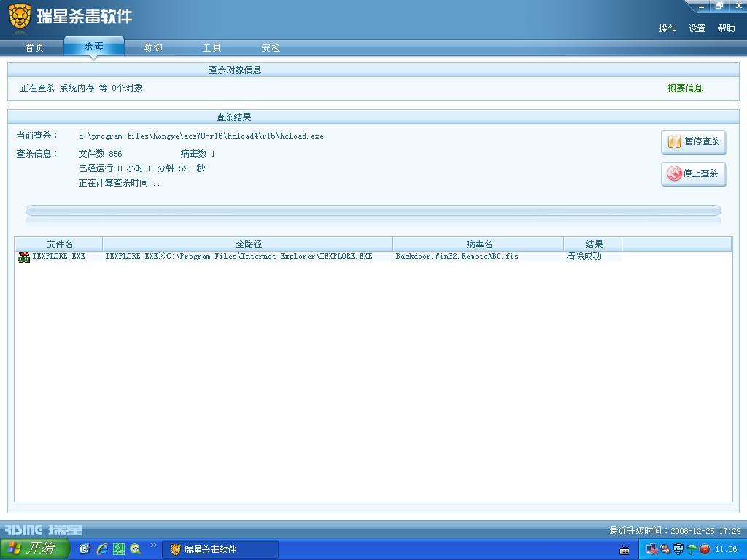The image size is (747, 560).
Task: Click the red round tray icon
Action: pos(705,550)
